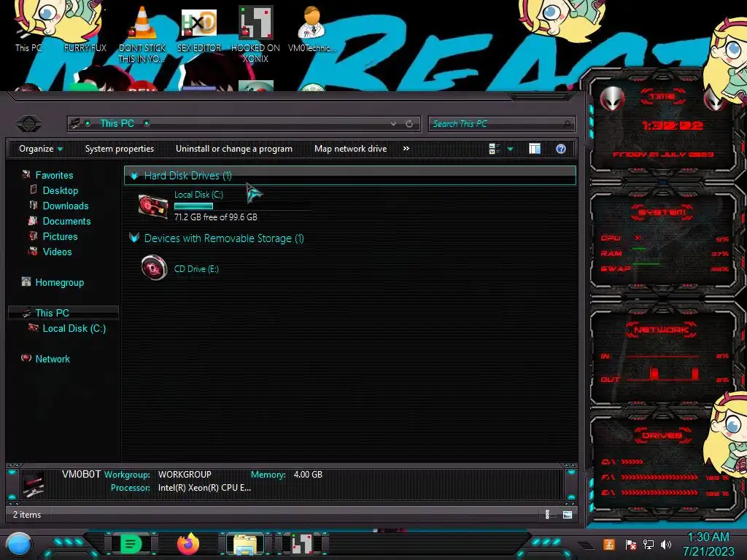Click Map network drive
Image resolution: width=747 pixels, height=560 pixels.
351,149
